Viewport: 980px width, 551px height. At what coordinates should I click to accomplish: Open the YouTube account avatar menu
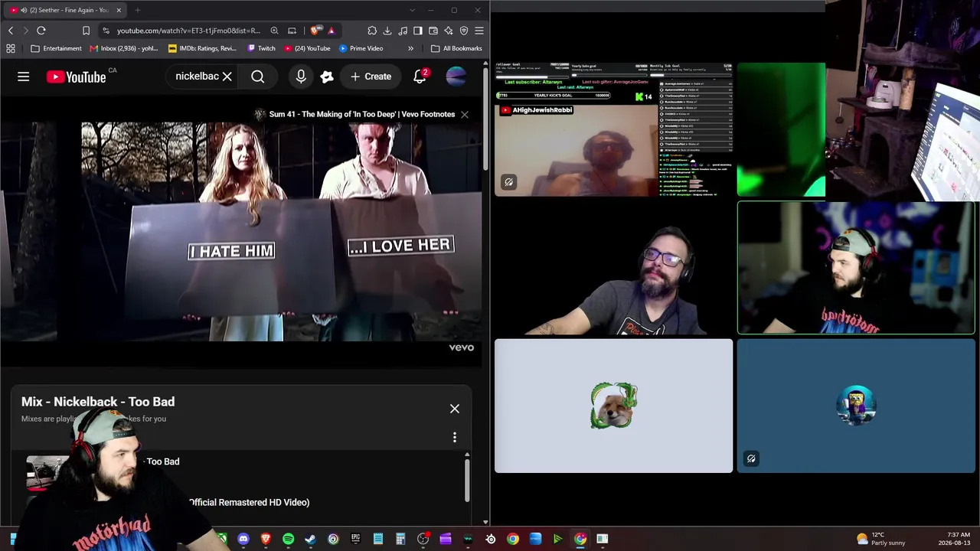456,77
